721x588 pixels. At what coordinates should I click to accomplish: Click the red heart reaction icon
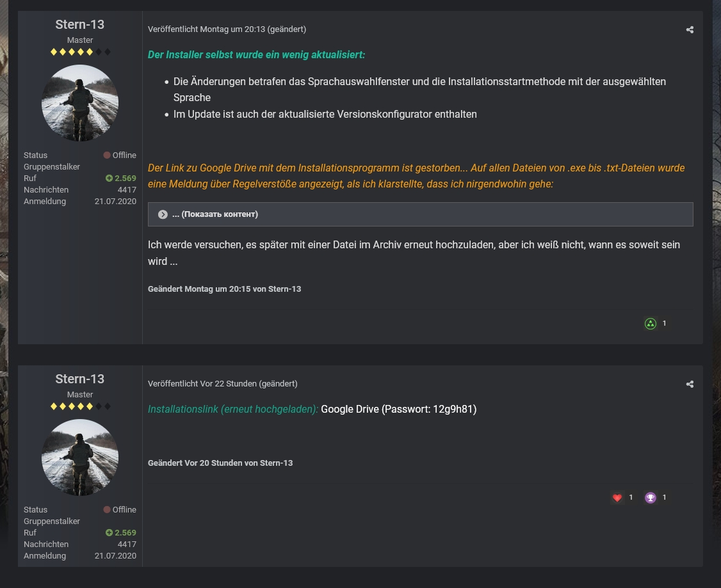[x=617, y=498]
